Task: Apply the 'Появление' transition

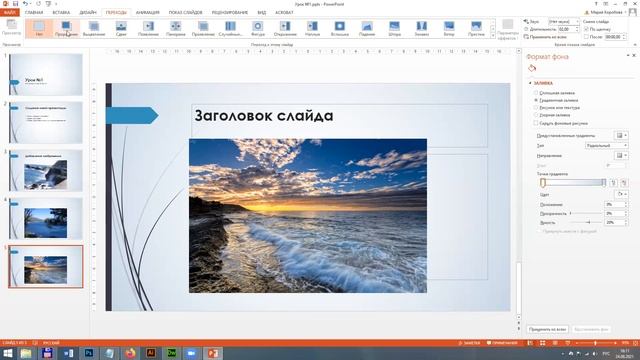Action: click(x=148, y=29)
